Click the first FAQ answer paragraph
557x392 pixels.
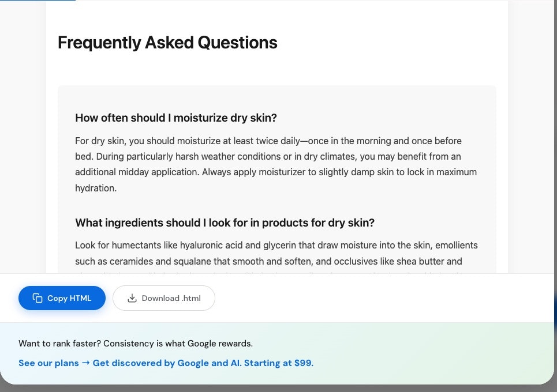click(276, 164)
